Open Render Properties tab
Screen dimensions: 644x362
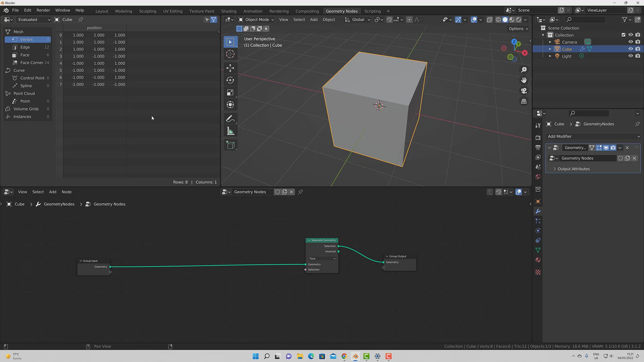tap(538, 137)
